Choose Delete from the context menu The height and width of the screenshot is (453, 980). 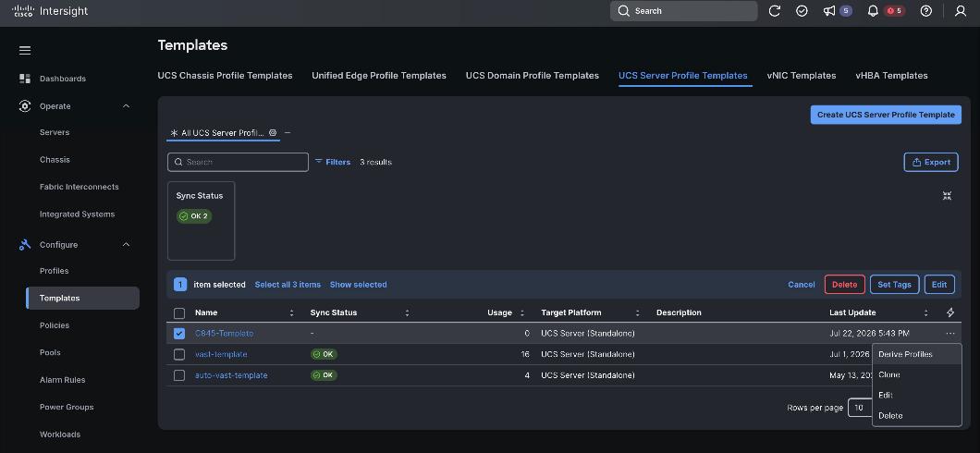(917, 415)
